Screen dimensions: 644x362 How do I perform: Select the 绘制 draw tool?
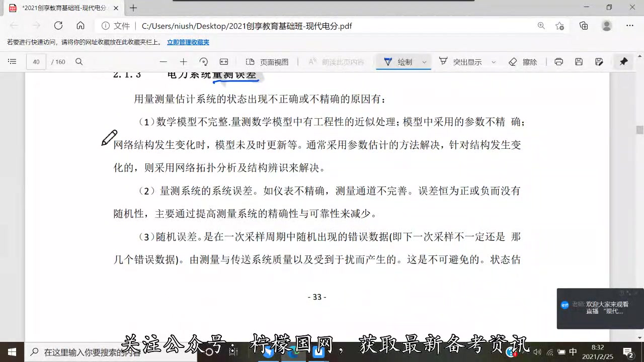pyautogui.click(x=398, y=62)
